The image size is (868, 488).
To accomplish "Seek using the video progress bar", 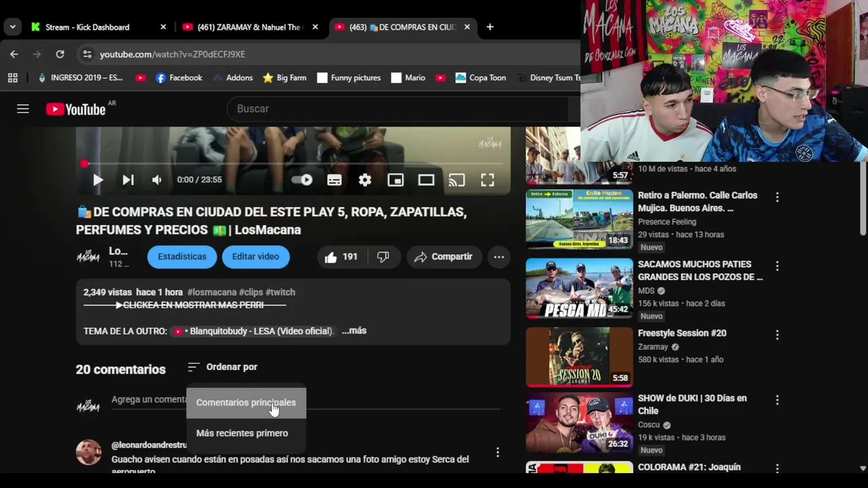I will [x=293, y=164].
